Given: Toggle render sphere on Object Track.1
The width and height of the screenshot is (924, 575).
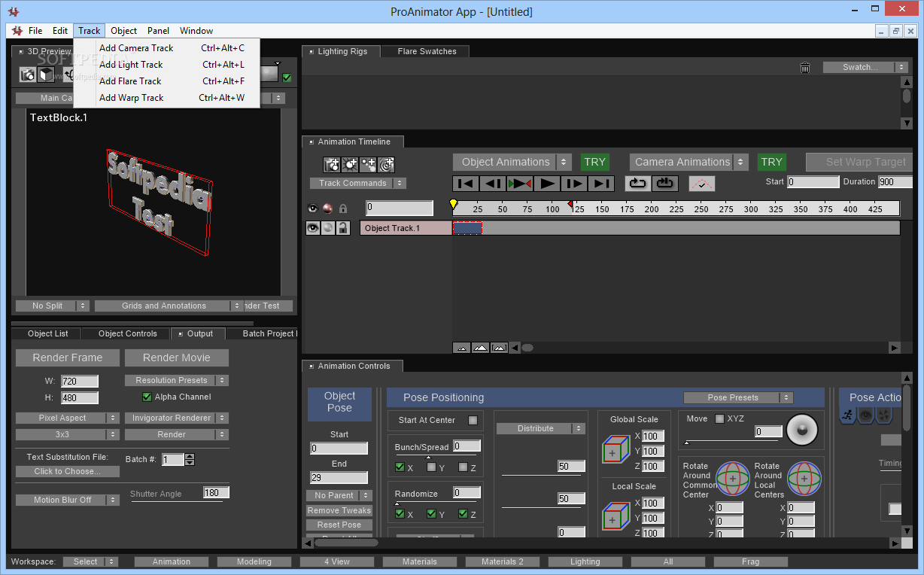Looking at the screenshot, I should click(328, 228).
